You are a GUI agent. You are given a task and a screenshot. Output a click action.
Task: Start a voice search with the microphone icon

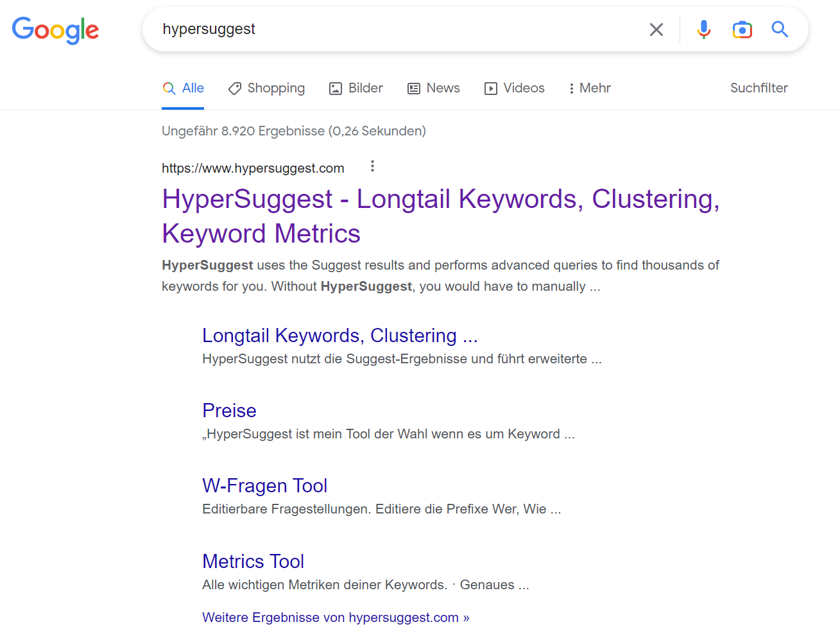pyautogui.click(x=703, y=29)
